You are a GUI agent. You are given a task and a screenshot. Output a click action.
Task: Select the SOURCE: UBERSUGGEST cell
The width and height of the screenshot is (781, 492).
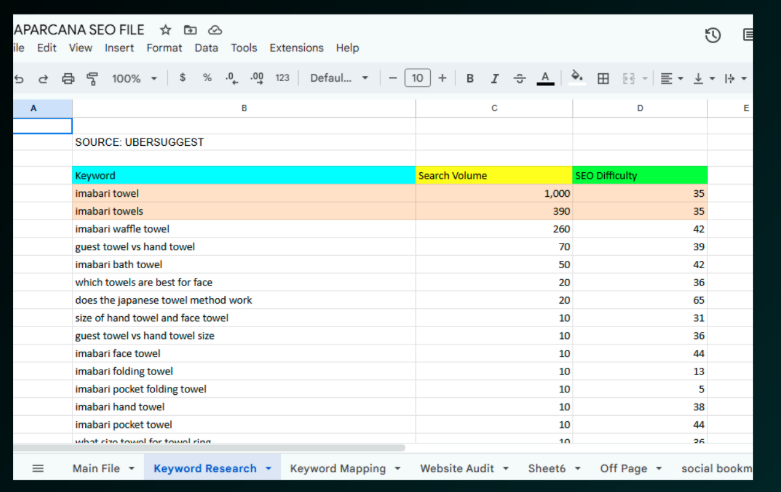(x=244, y=142)
